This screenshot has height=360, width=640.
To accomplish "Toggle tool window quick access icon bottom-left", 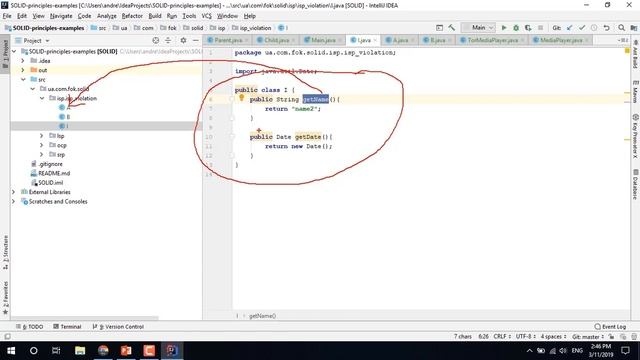I will [x=7, y=337].
